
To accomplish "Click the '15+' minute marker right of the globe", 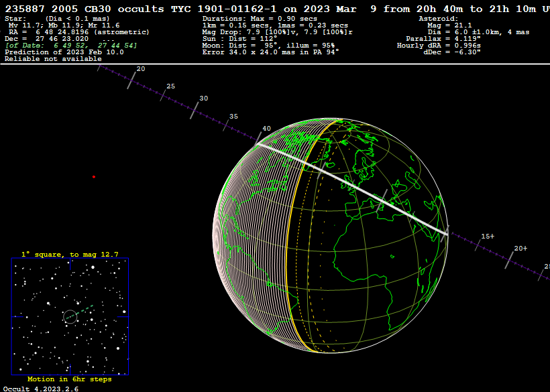I will click(x=487, y=237).
